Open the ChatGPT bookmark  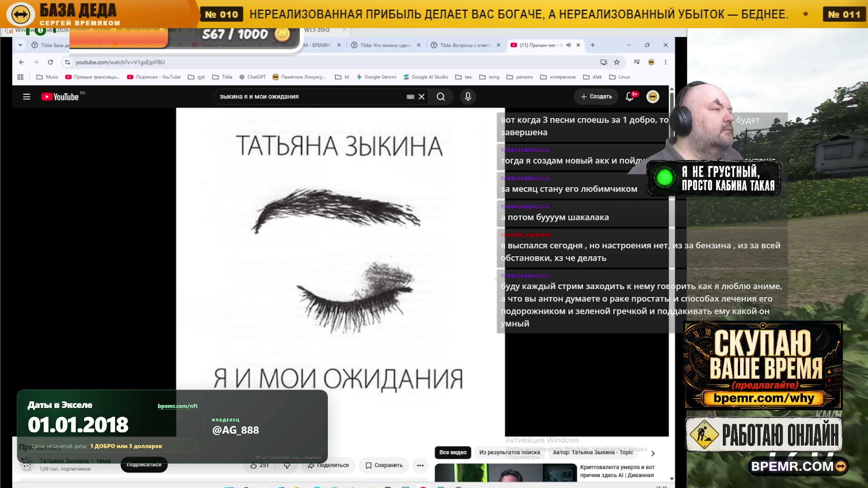pos(253,77)
